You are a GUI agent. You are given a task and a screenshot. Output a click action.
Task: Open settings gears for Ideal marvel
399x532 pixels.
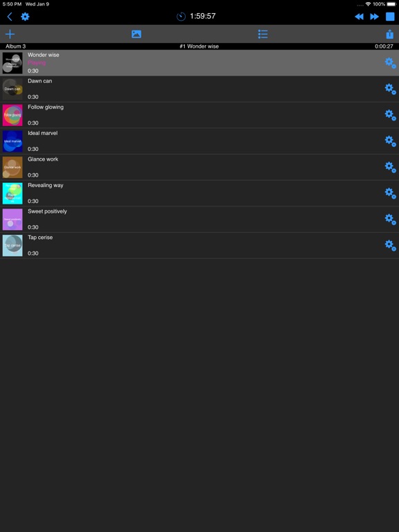click(x=390, y=141)
